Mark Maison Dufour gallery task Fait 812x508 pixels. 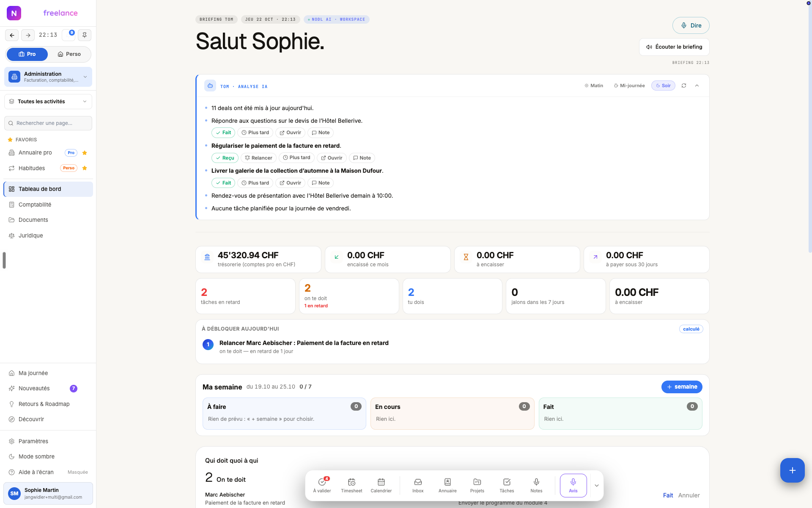pos(223,183)
